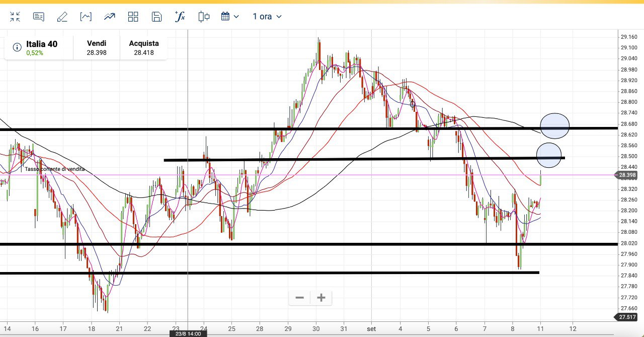Click the Vendi sell price button

pos(97,48)
